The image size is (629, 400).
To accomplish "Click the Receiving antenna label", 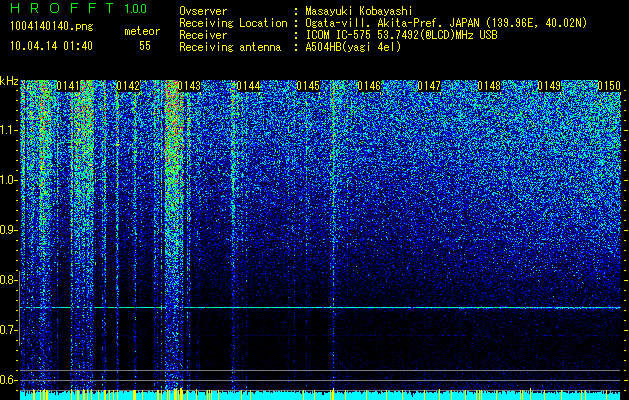I will click(x=230, y=47).
